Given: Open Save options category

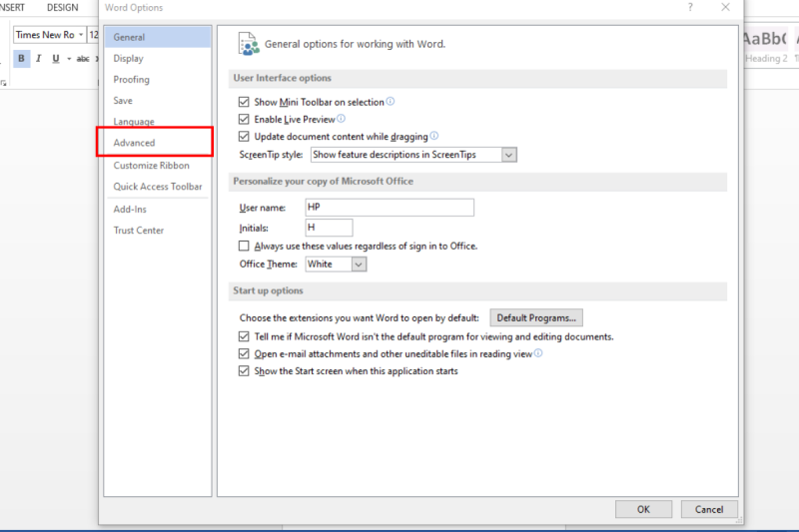Looking at the screenshot, I should pyautogui.click(x=158, y=101).
